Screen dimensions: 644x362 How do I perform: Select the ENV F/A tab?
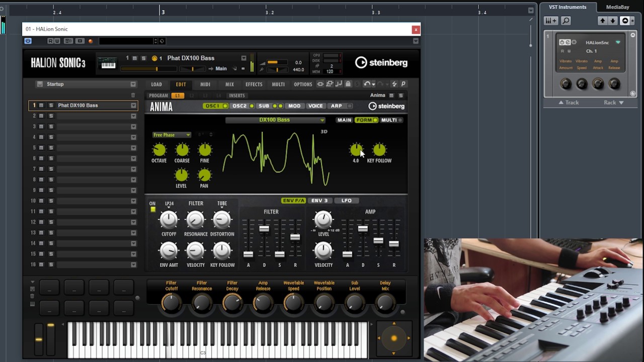pyautogui.click(x=293, y=201)
